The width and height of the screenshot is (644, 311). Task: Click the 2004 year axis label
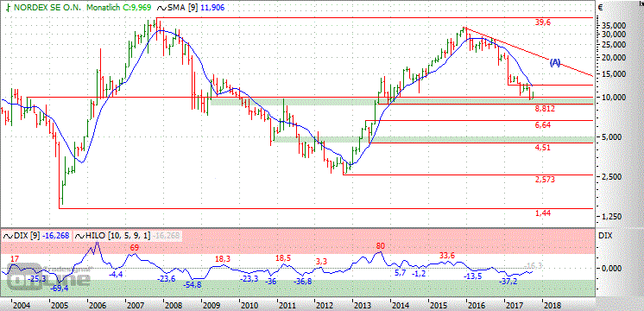tap(22, 306)
